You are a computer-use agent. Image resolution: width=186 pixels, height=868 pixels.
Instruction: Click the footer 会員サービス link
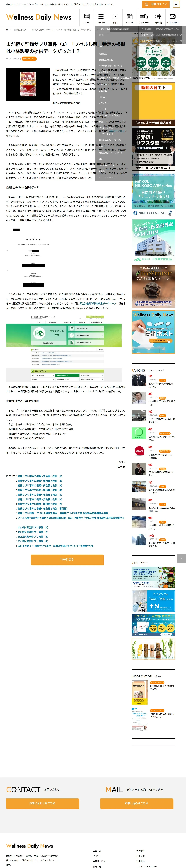point(99,861)
